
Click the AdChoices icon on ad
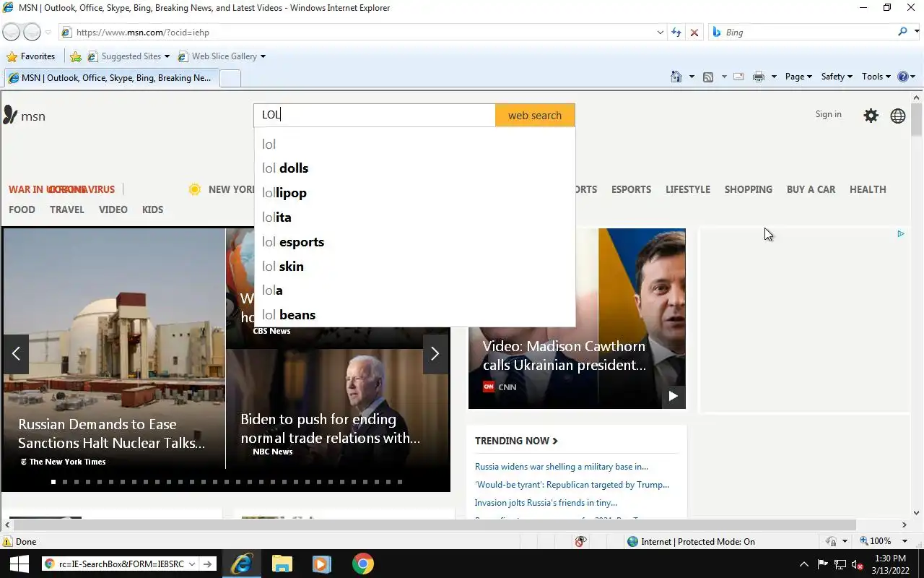coord(900,233)
